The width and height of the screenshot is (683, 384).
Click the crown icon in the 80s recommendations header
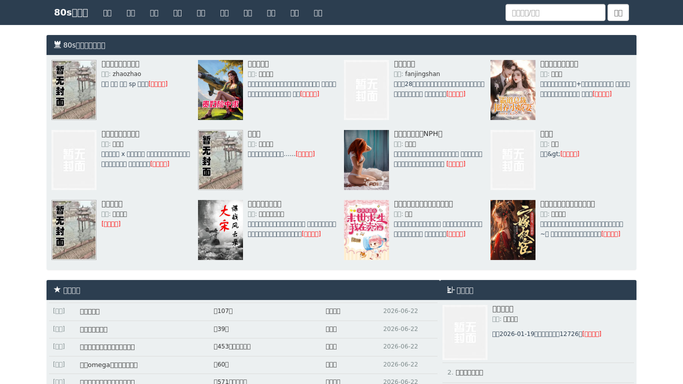[57, 45]
